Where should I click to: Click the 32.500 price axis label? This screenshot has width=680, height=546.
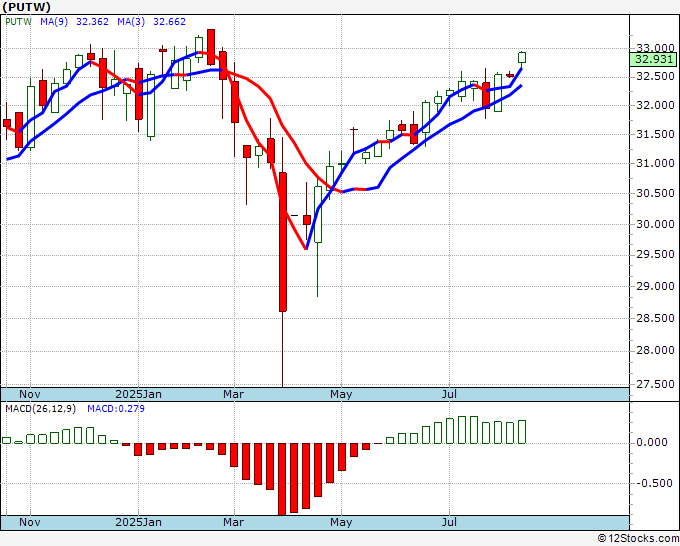click(655, 76)
